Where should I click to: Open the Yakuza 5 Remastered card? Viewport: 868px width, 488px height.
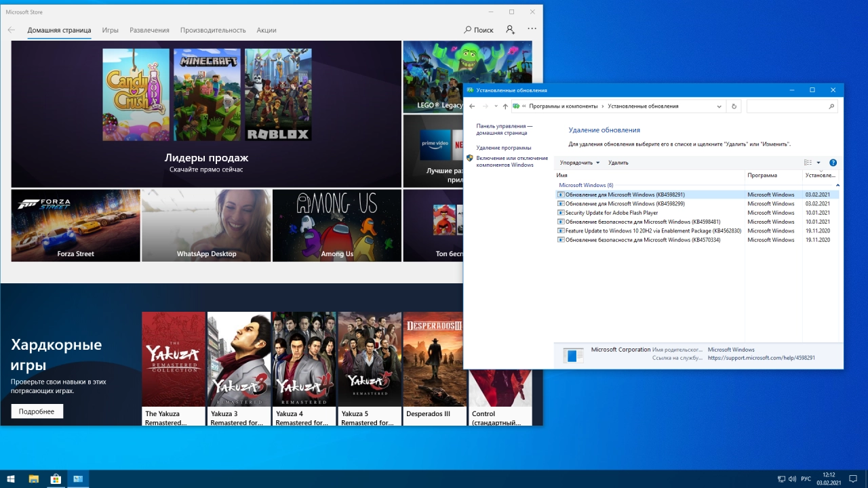click(x=370, y=369)
